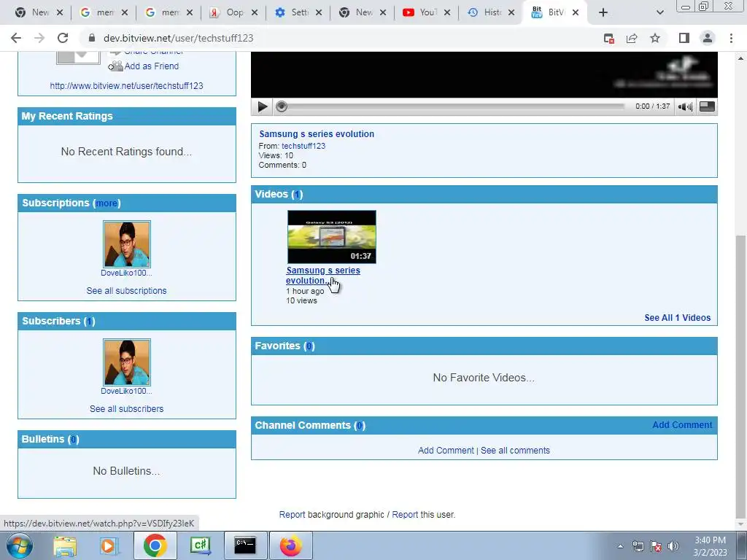The image size is (747, 560).
Task: Click Add Comment in comments header
Action: pos(682,425)
